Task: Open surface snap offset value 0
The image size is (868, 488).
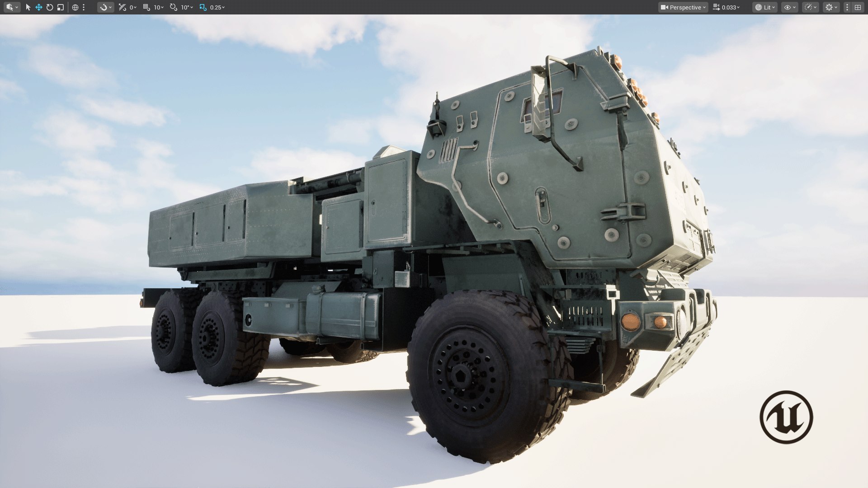Action: [133, 7]
